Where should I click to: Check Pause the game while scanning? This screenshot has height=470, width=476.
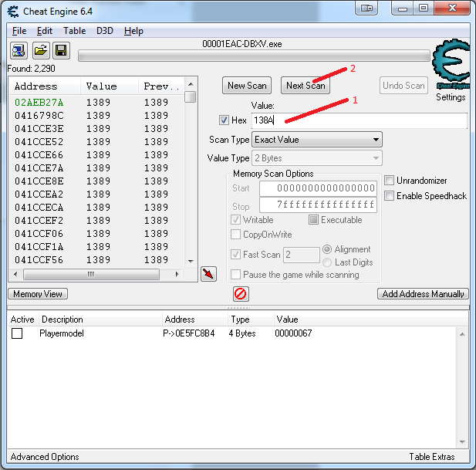235,275
